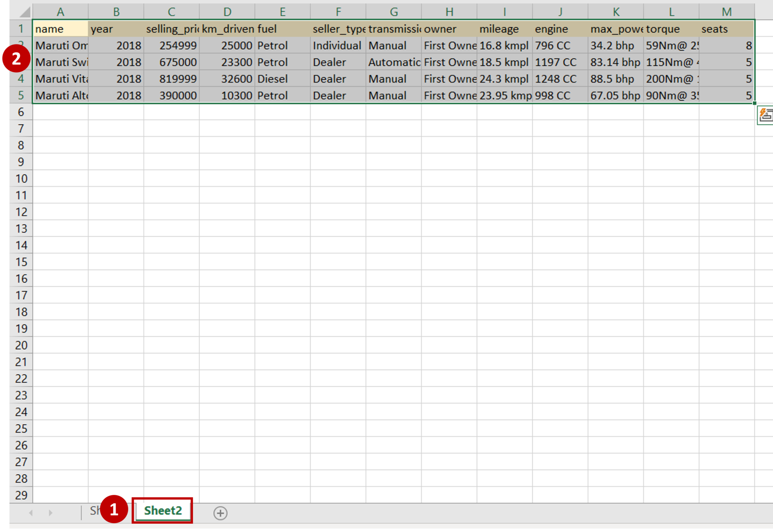The image size is (773, 532).
Task: Select the cell containing 10300
Action: point(227,95)
